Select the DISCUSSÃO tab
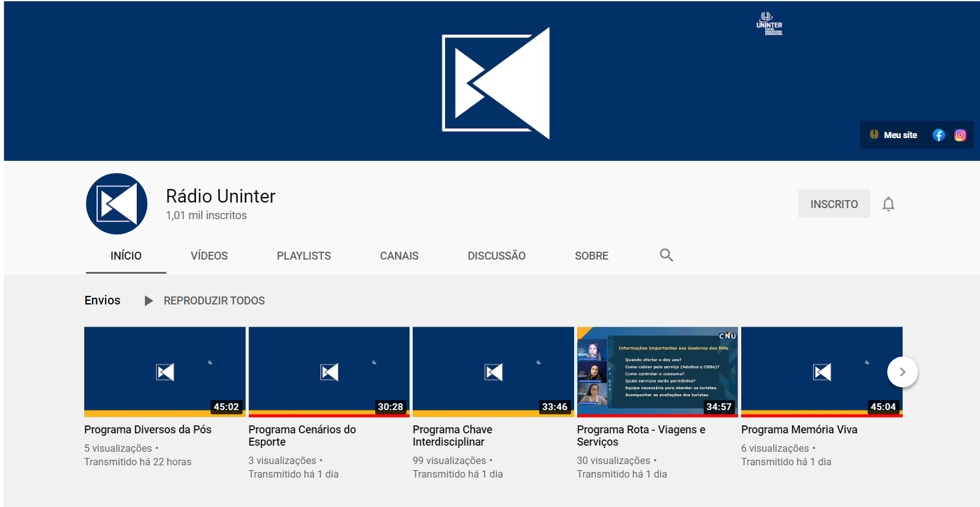The height and width of the screenshot is (507, 980). [496, 256]
